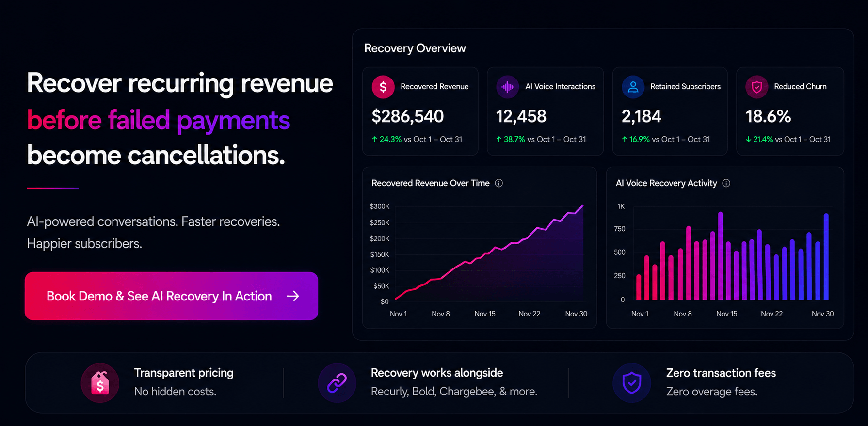Click the 38.7% change figure

pyautogui.click(x=514, y=139)
